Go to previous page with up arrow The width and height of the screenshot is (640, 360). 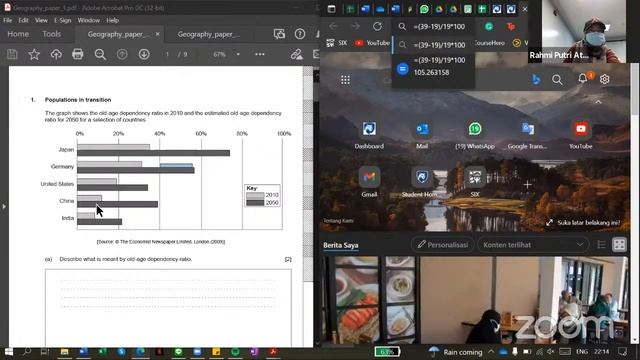[122, 54]
